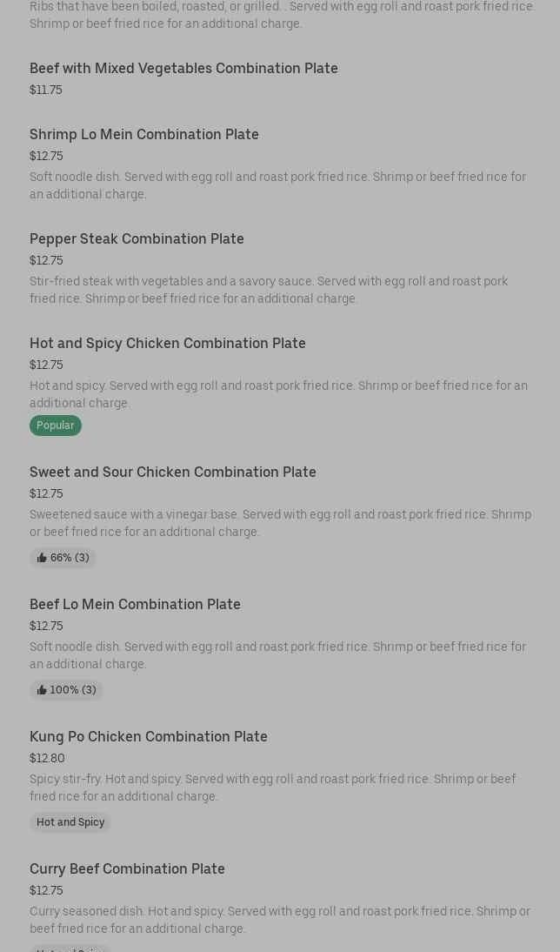Screen dimensions: 560x952
Task: Open Sweet and Sour Chicken Combination Plate
Action: pos(173,472)
